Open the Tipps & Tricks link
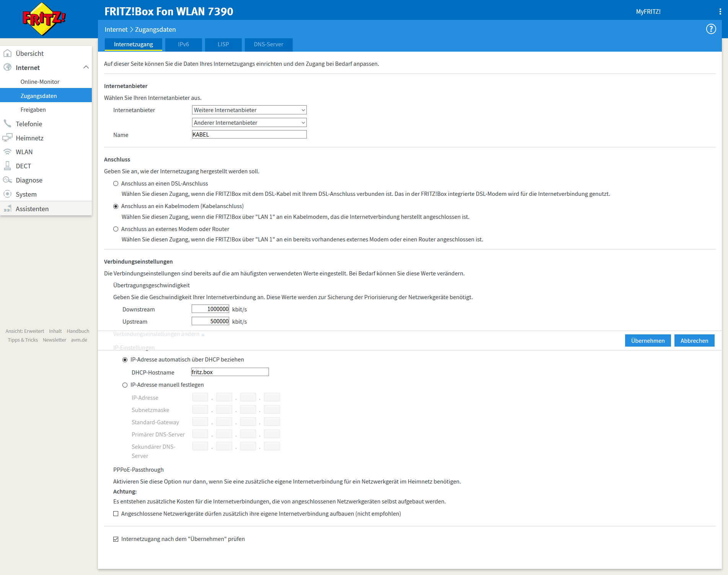 point(23,340)
